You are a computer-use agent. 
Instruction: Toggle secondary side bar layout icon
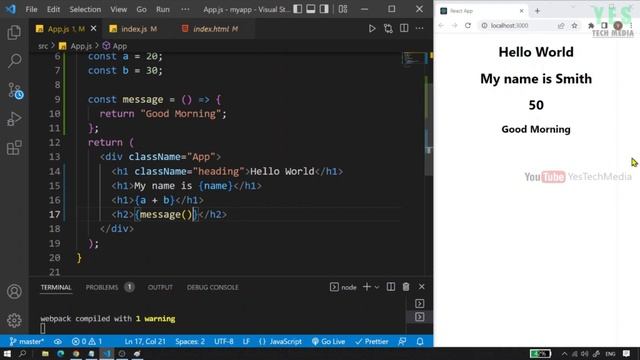point(324,9)
